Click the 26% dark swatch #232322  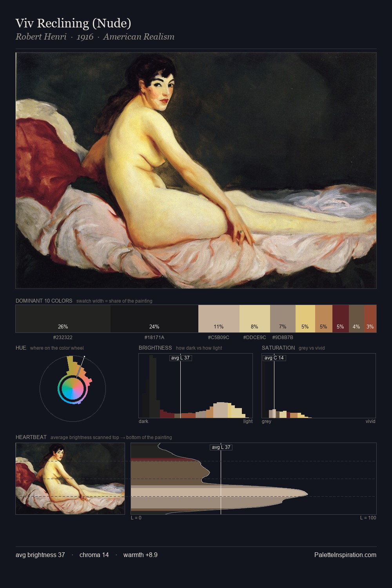click(63, 319)
